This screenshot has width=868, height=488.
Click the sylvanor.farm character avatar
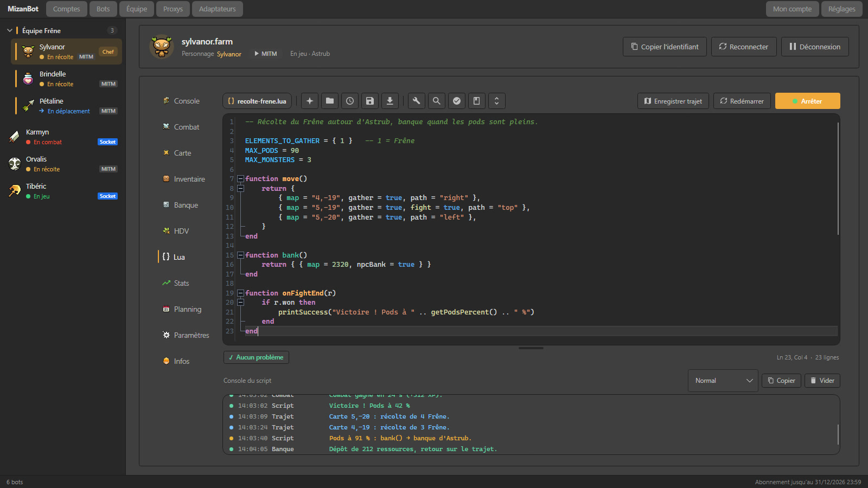pyautogui.click(x=162, y=47)
